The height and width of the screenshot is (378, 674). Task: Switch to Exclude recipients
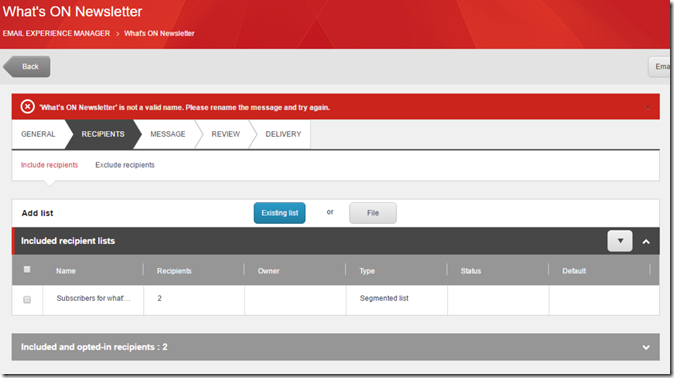pyautogui.click(x=125, y=165)
